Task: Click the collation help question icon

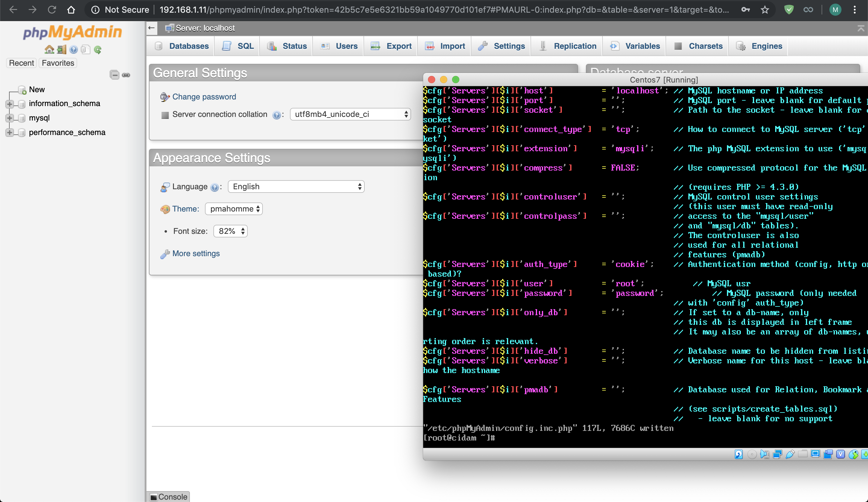Action: click(276, 115)
